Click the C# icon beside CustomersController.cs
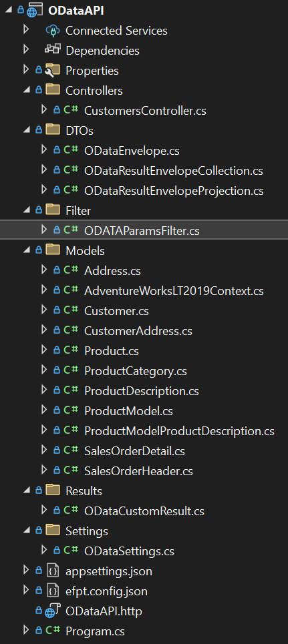Image resolution: width=288 pixels, height=644 pixels. pos(71,109)
